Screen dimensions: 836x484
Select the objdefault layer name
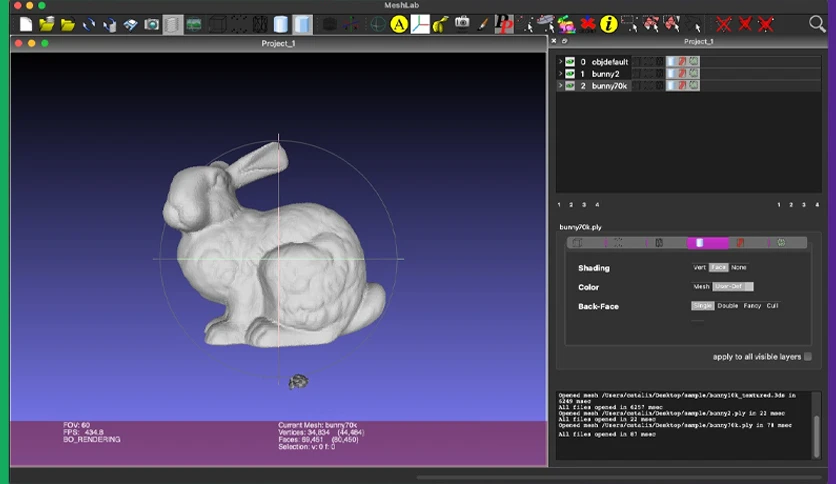(610, 62)
